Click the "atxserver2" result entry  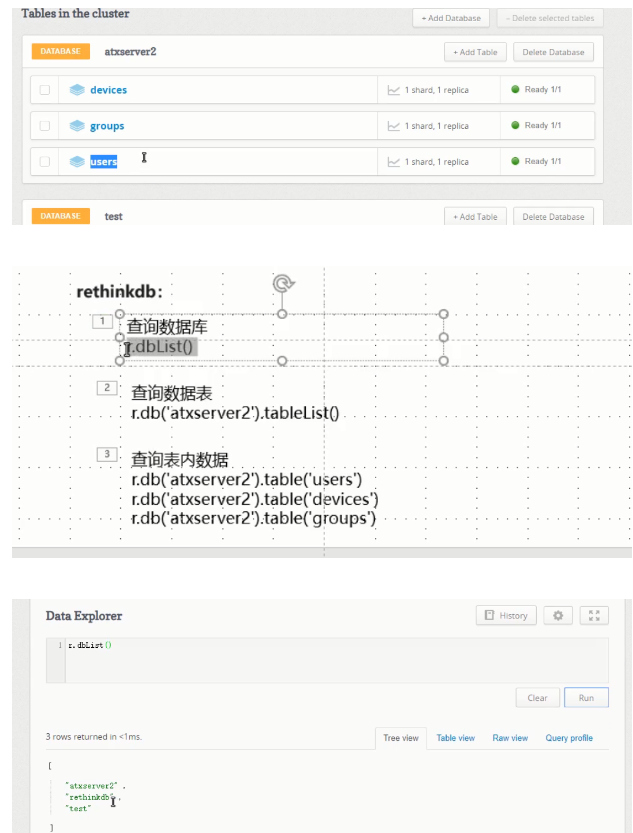[92, 785]
